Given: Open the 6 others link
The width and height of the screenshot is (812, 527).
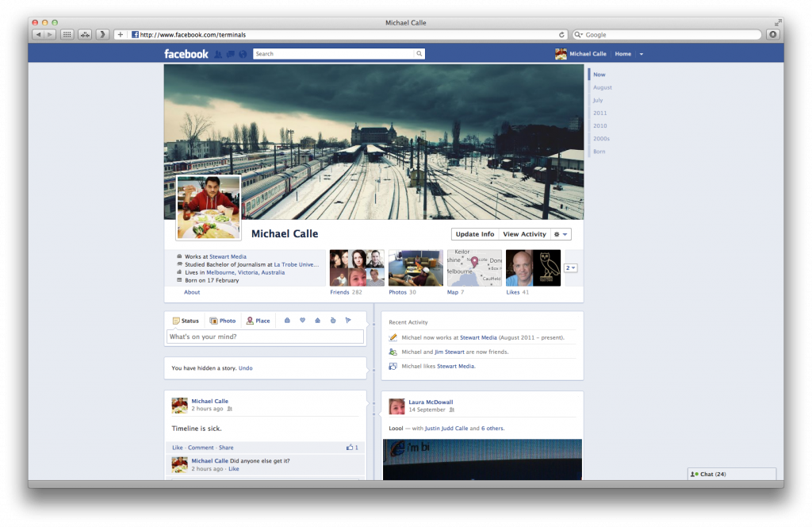Looking at the screenshot, I should (492, 429).
